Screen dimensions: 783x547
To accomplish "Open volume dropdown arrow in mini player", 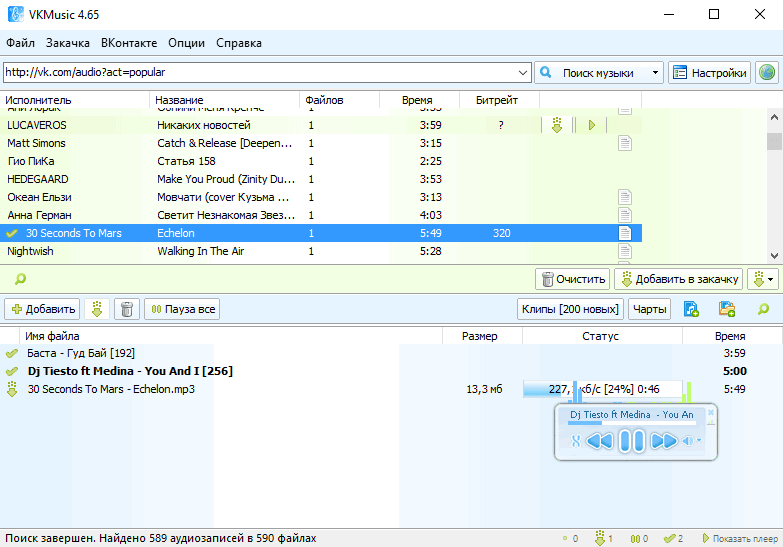I will tap(699, 441).
